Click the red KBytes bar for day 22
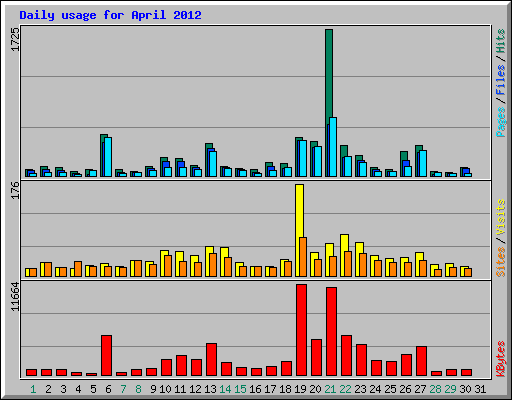The width and height of the screenshot is (512, 400). [x=346, y=356]
